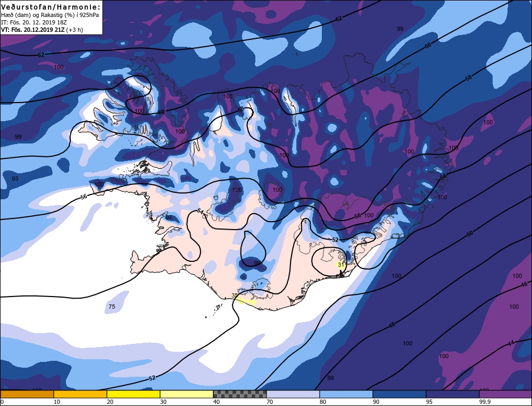The width and height of the screenshot is (532, 406).
Task: Click the humidity value '75' over the ocean
Action: (112, 307)
